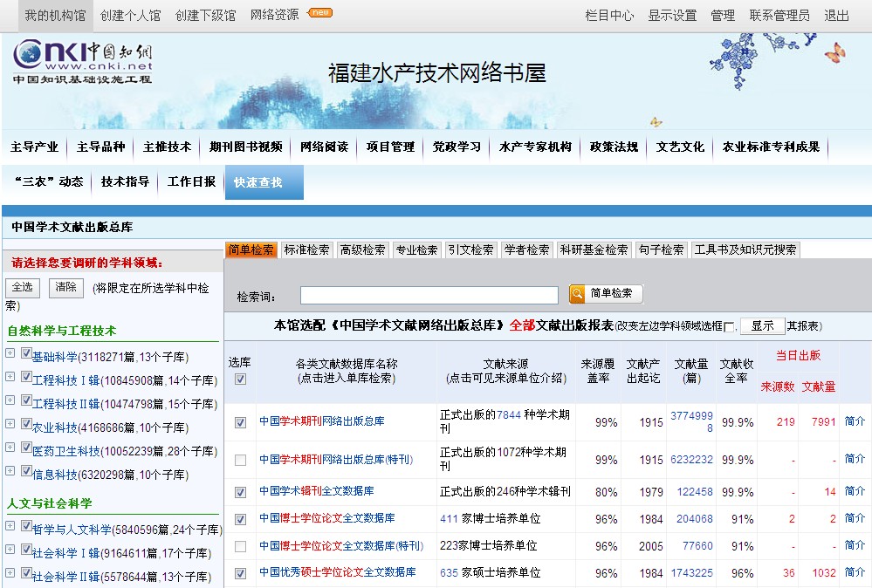Open 显示设置 in top bar
The height and width of the screenshot is (588, 872).
(672, 16)
